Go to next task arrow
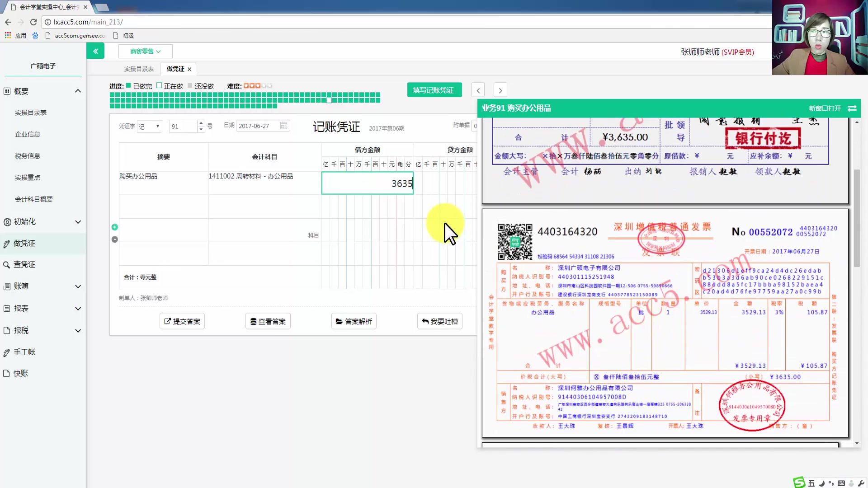Screen dimensions: 868x488 click(500, 90)
